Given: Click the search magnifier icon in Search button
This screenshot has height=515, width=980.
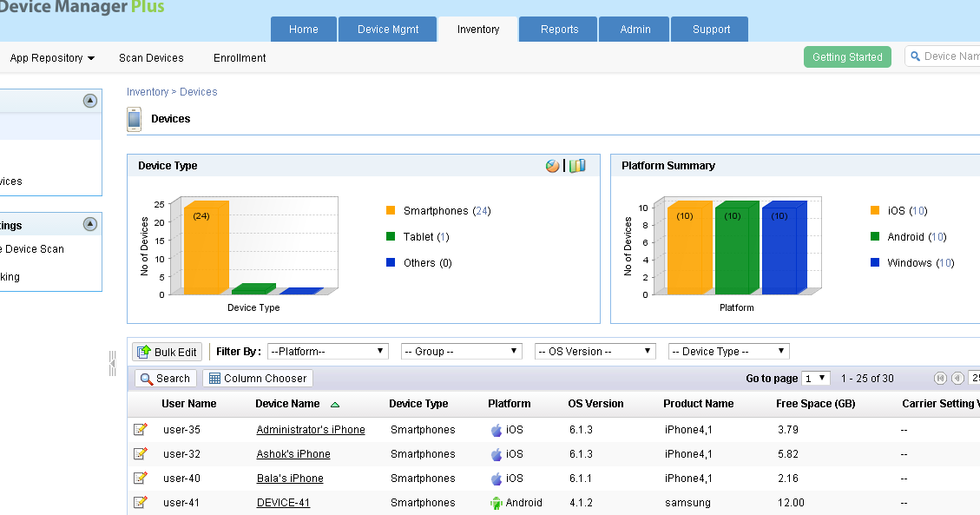Looking at the screenshot, I should (x=147, y=378).
